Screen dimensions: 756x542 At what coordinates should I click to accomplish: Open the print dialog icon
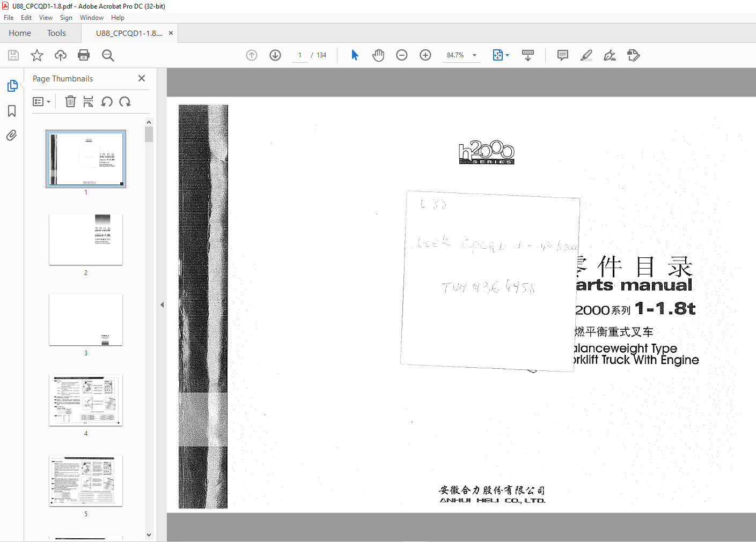click(84, 55)
